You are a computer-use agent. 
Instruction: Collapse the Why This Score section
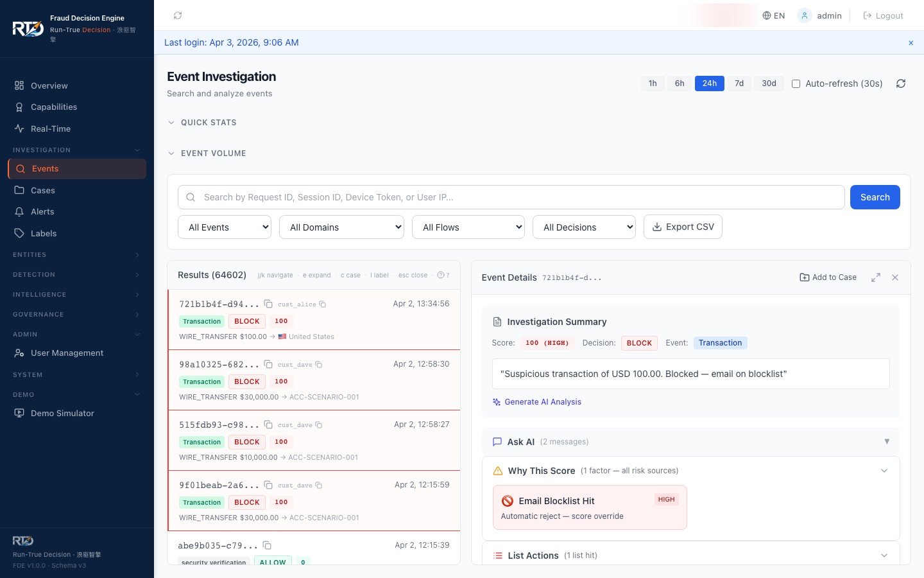point(884,470)
